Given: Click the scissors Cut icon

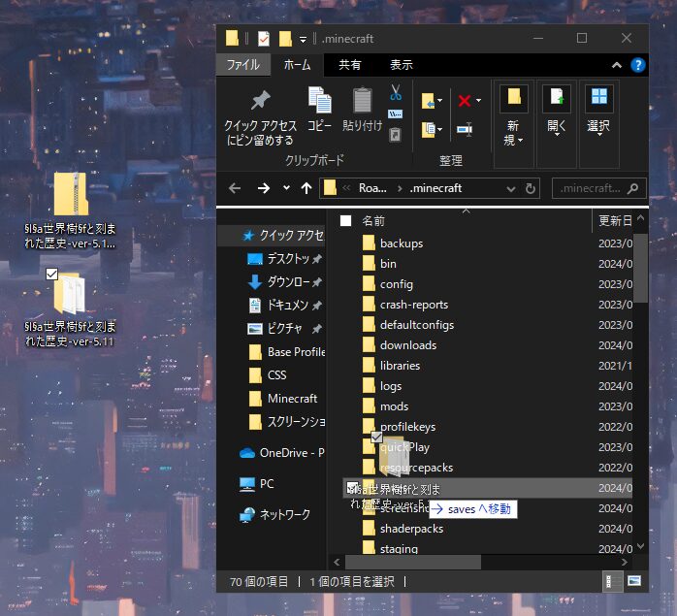Looking at the screenshot, I should coord(396,92).
